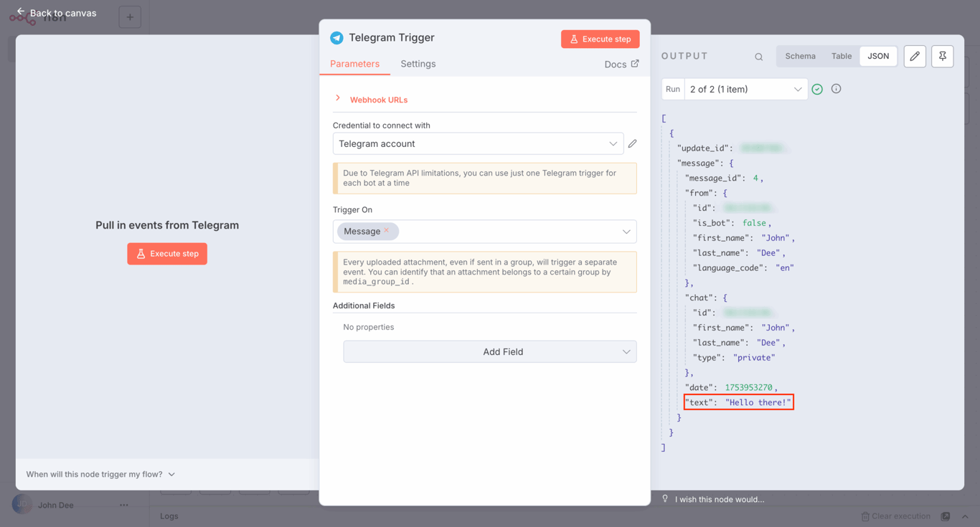Click the plus button on the top bar
This screenshot has height=527, width=980.
pyautogui.click(x=130, y=16)
